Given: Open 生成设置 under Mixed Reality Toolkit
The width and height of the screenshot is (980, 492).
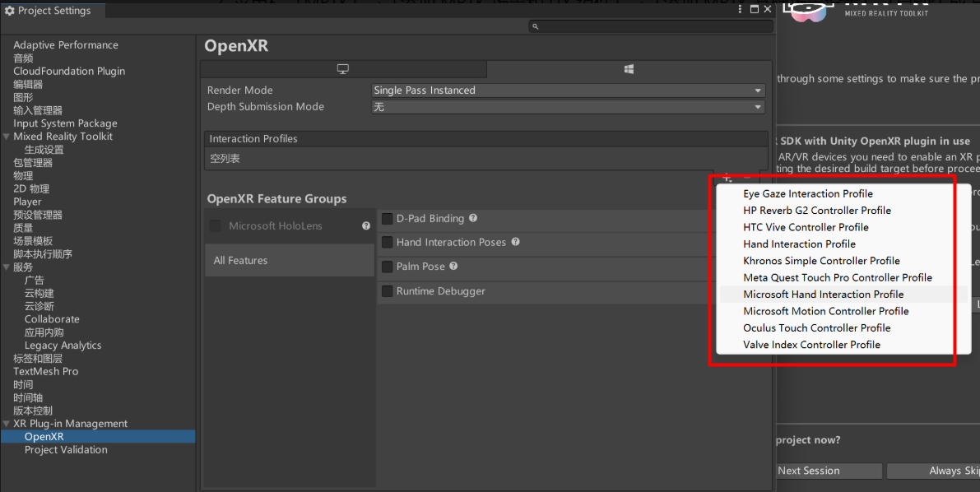Looking at the screenshot, I should click(44, 150).
